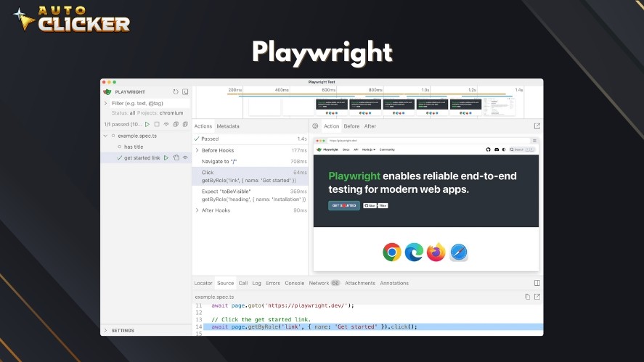Copy source file icon next to example.spec.ts

tap(527, 297)
